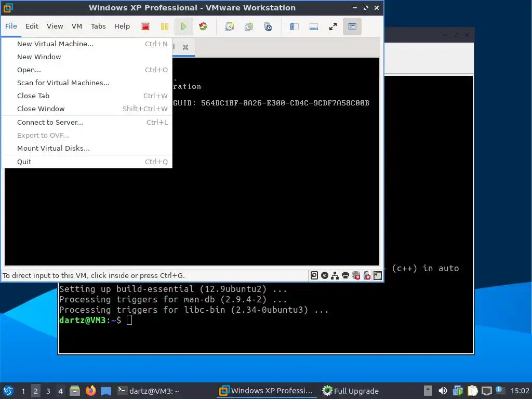Viewport: 532px width, 399px height.
Task: Open the Edit menu
Action: [32, 26]
